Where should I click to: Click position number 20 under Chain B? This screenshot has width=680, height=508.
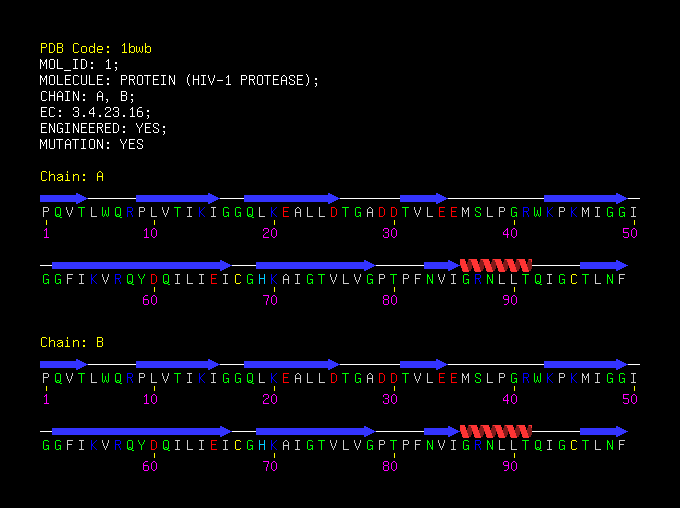point(270,399)
